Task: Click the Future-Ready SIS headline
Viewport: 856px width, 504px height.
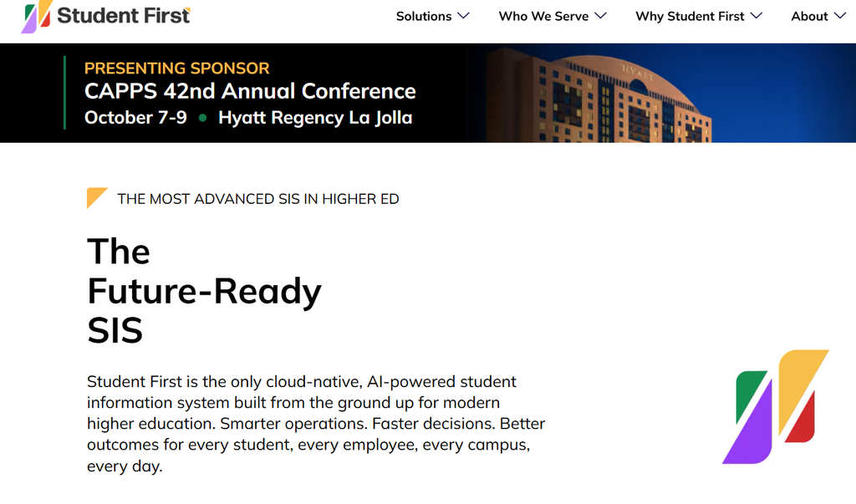Action: pos(204,291)
